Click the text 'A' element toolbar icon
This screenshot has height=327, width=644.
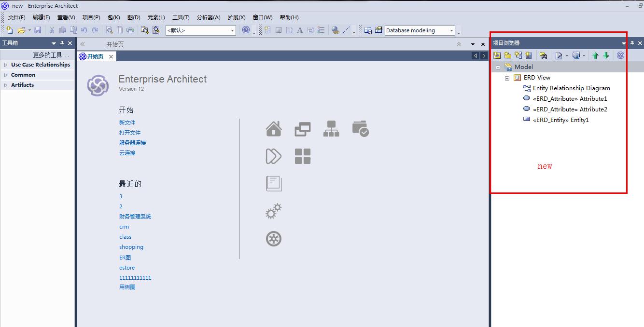coord(300,30)
